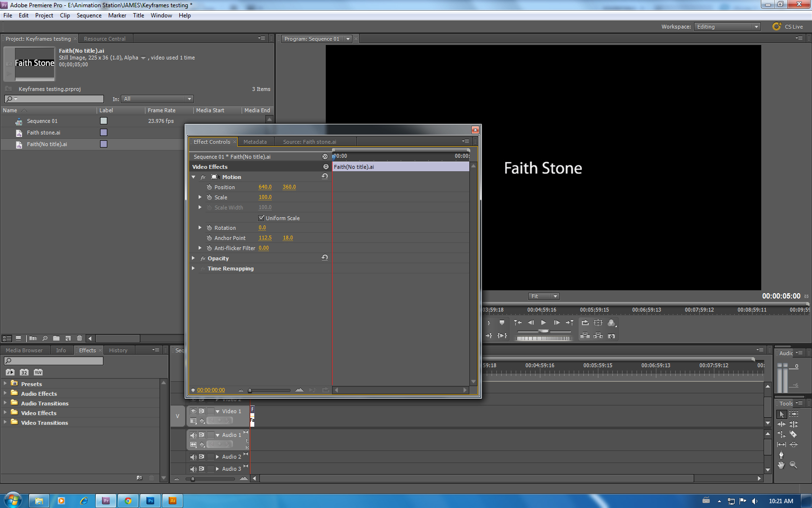
Task: Expand the Presets folder
Action: tap(5, 383)
